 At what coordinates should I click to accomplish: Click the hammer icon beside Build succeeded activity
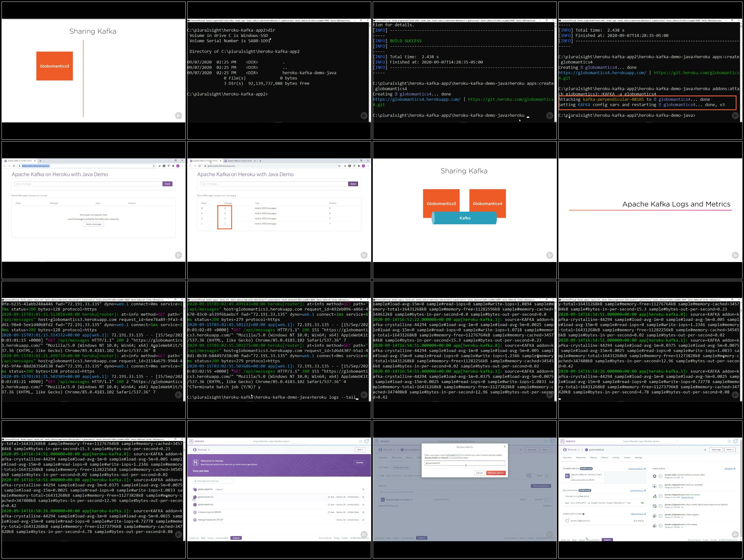tap(654, 496)
